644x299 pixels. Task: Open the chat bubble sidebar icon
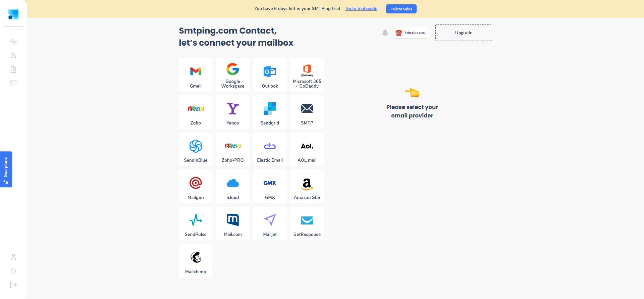coord(13,271)
